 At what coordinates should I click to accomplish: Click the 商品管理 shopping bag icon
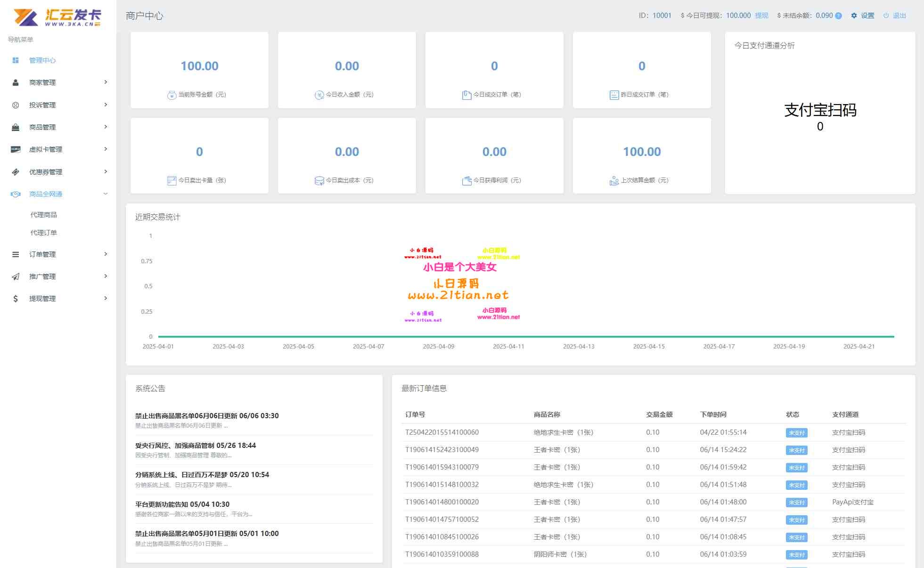(16, 127)
